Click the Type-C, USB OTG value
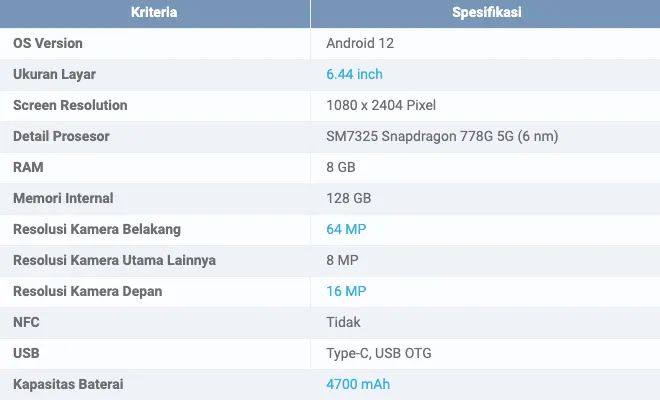The width and height of the screenshot is (660, 400). click(379, 353)
